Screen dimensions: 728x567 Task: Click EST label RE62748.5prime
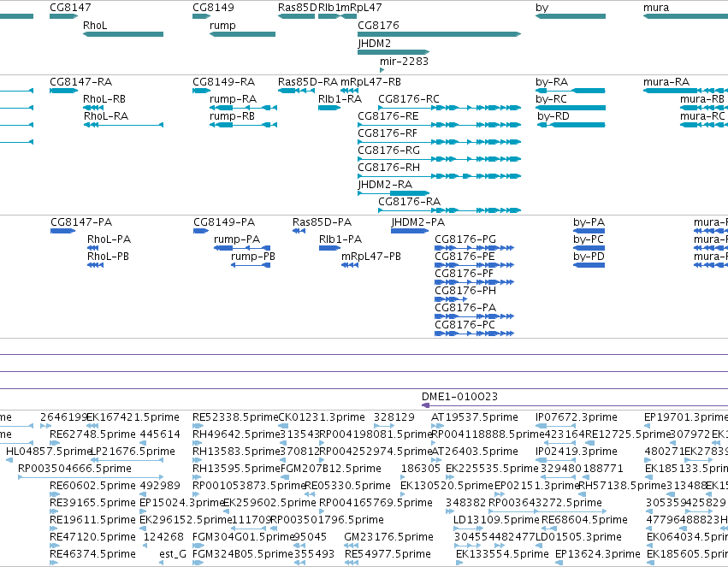coord(92,434)
